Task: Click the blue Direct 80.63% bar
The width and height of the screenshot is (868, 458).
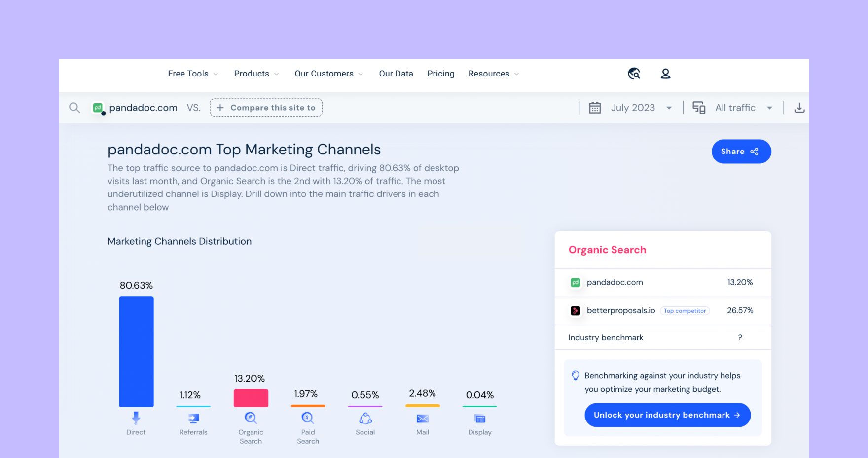Action: coord(137,351)
